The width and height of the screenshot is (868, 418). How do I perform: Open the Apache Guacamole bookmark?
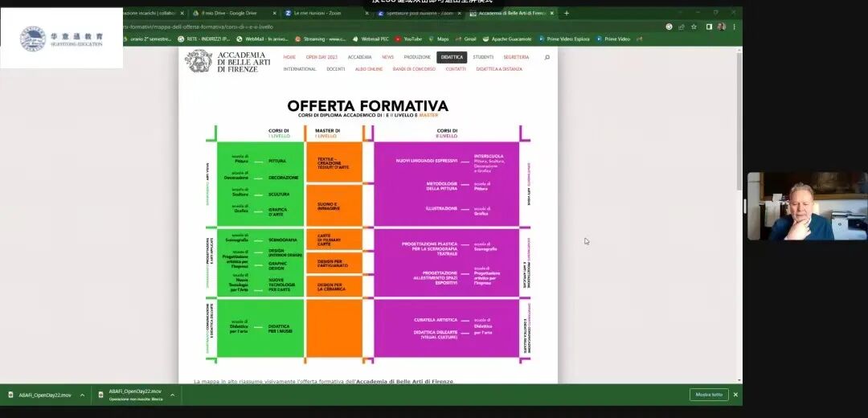(507, 39)
